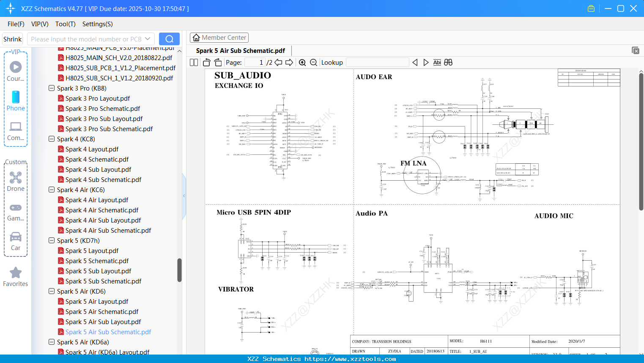Start a model number search

point(169,38)
